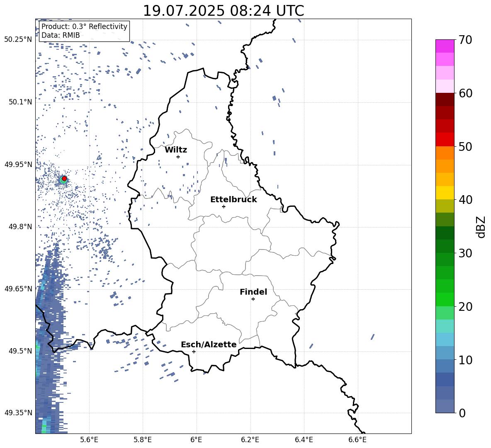Click the Findel city label
This screenshot has width=491, height=448.
click(x=253, y=292)
